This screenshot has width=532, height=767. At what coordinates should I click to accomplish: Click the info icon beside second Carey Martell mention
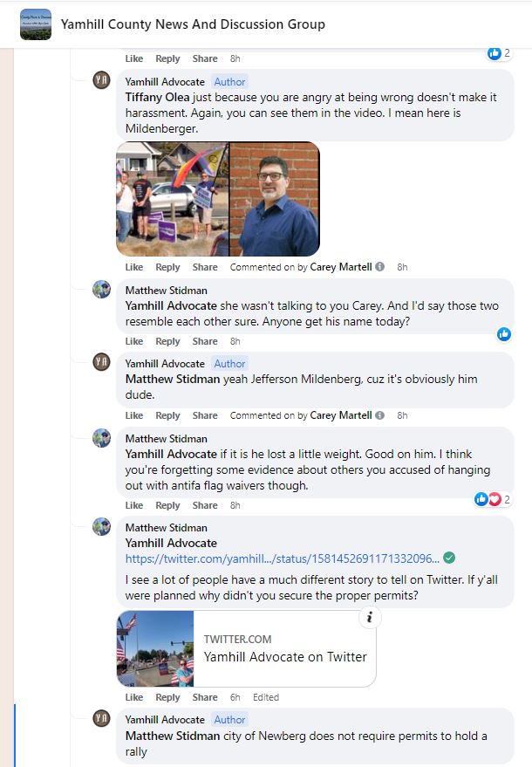(380, 415)
